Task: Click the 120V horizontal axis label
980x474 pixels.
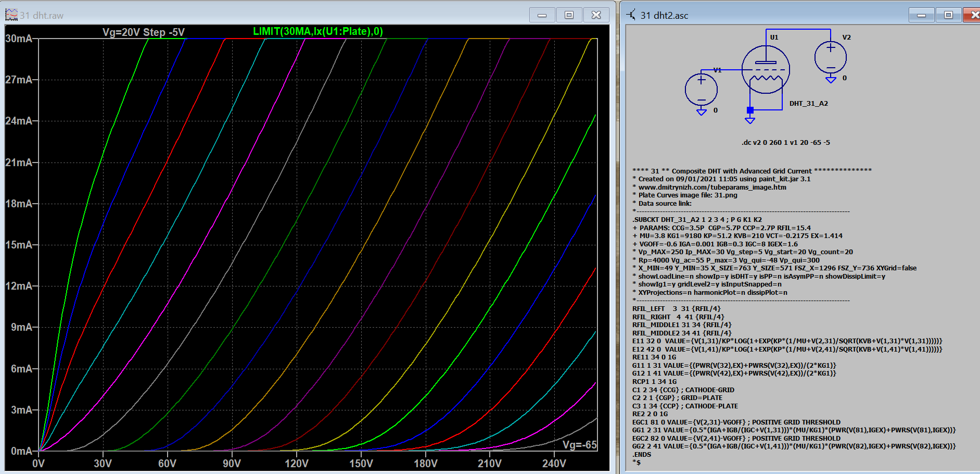Action: coord(297,464)
